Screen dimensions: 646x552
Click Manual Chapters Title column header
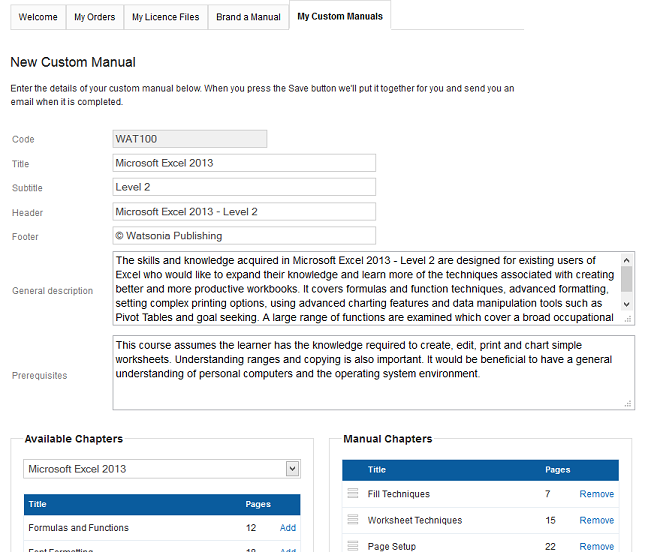pyautogui.click(x=377, y=470)
